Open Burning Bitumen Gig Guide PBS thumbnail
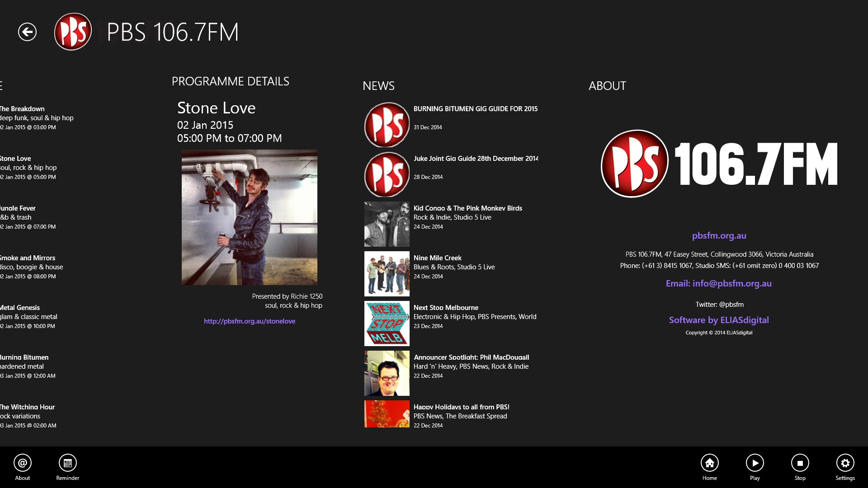The image size is (868, 488). coord(387,125)
